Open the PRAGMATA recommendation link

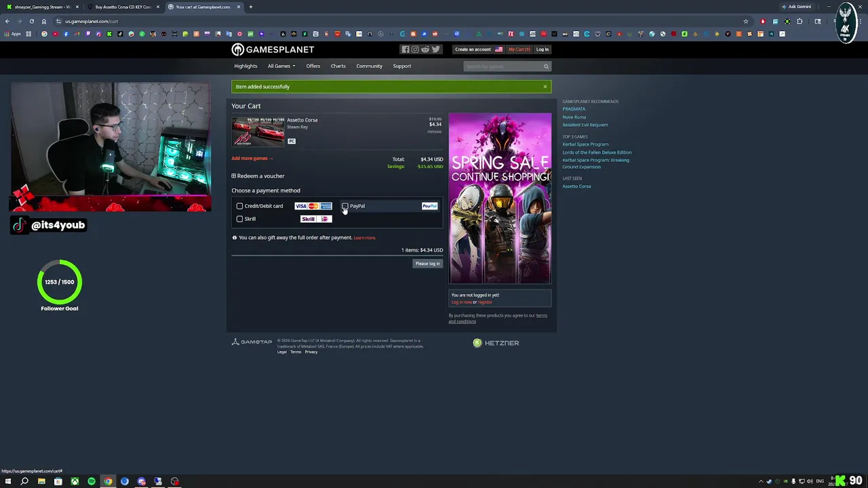(574, 109)
